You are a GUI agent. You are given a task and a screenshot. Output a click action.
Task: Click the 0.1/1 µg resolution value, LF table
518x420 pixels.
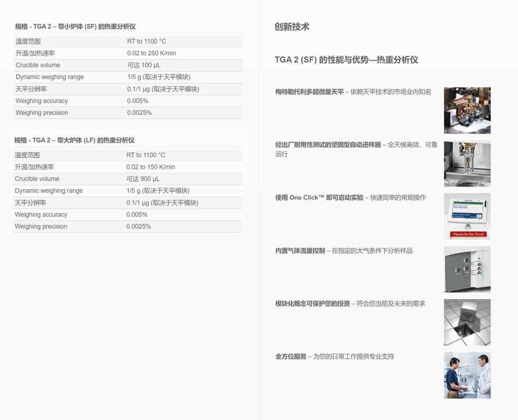click(x=162, y=203)
